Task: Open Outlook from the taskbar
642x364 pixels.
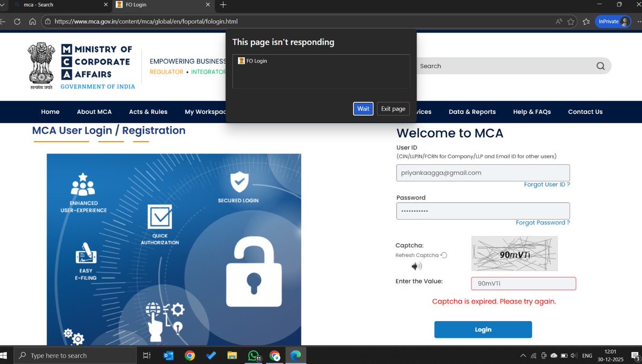Action: (x=169, y=355)
